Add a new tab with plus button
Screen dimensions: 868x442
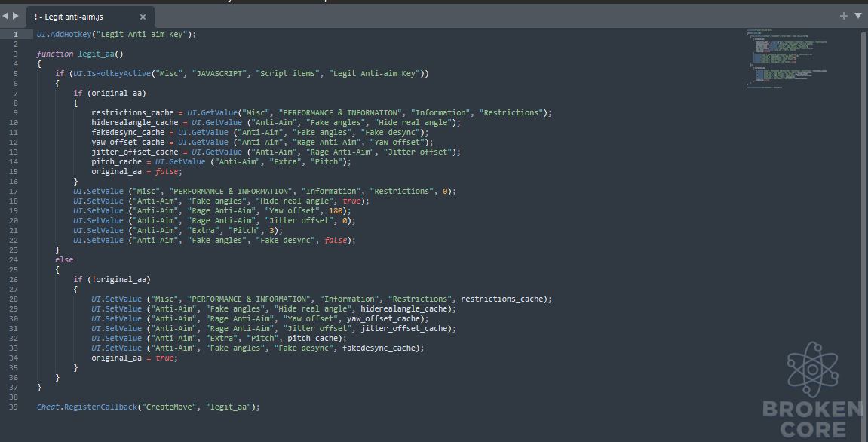coord(844,16)
